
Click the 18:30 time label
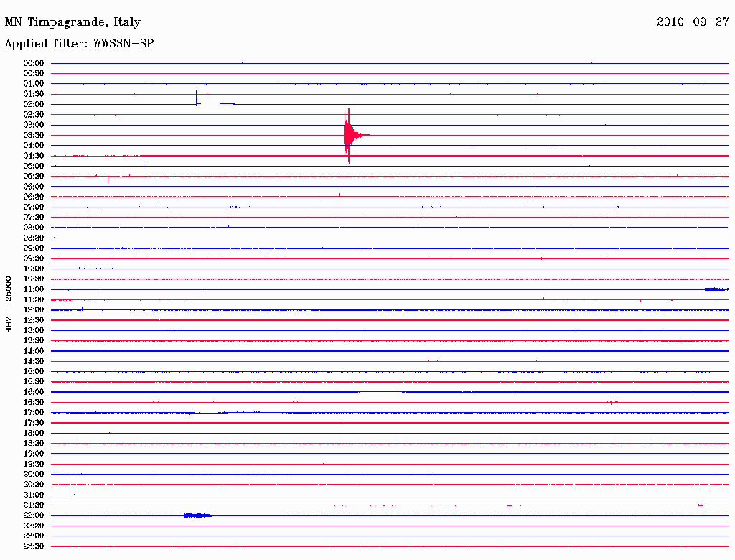[34, 443]
